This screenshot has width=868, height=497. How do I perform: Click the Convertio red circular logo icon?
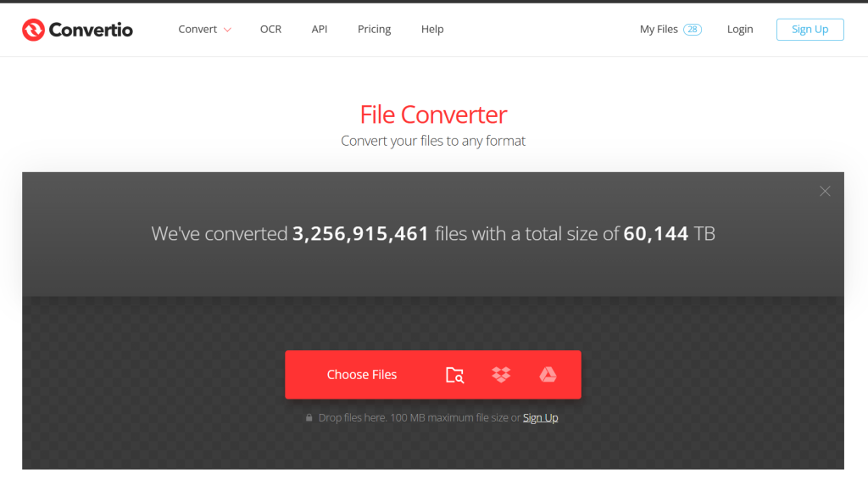tap(33, 30)
